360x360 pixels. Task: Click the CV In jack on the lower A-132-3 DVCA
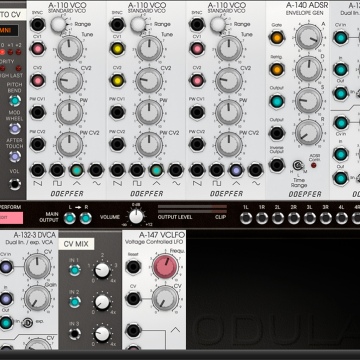click(6, 267)
